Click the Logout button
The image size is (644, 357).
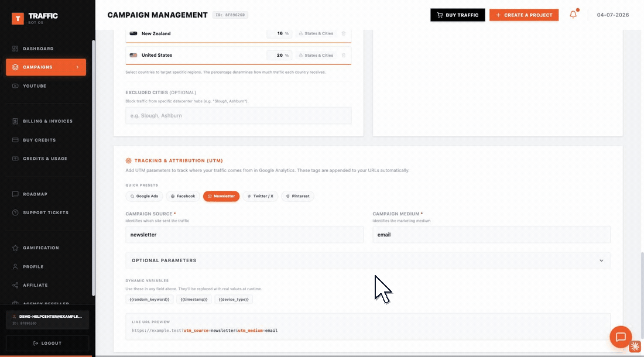pyautogui.click(x=47, y=343)
